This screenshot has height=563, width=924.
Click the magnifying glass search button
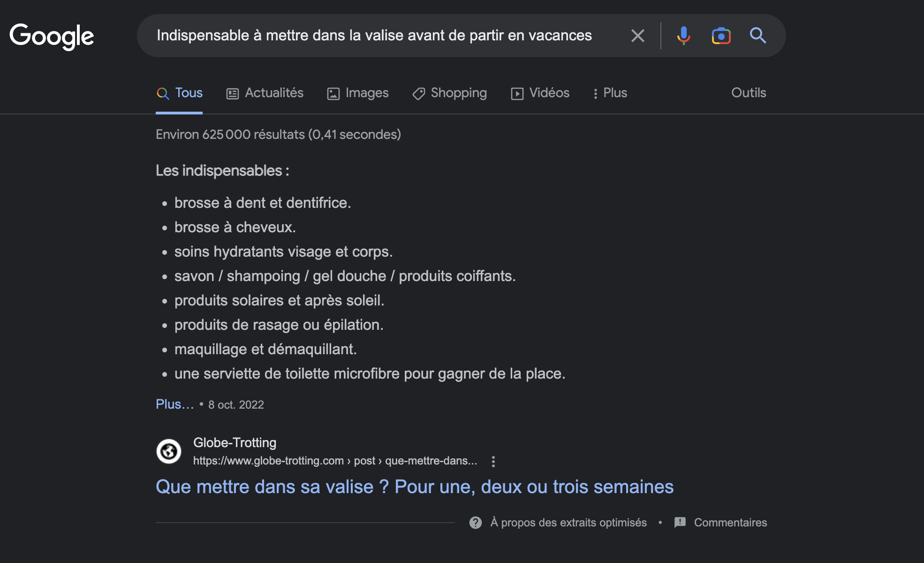pos(757,36)
